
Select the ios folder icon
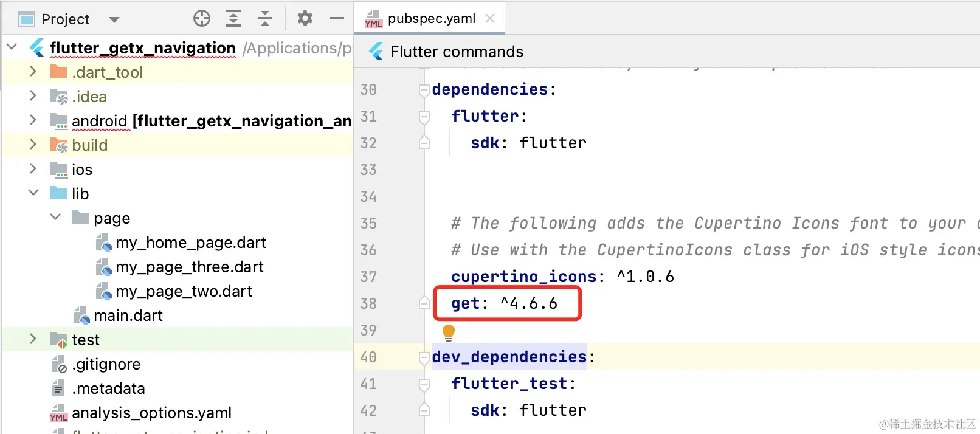[x=58, y=170]
